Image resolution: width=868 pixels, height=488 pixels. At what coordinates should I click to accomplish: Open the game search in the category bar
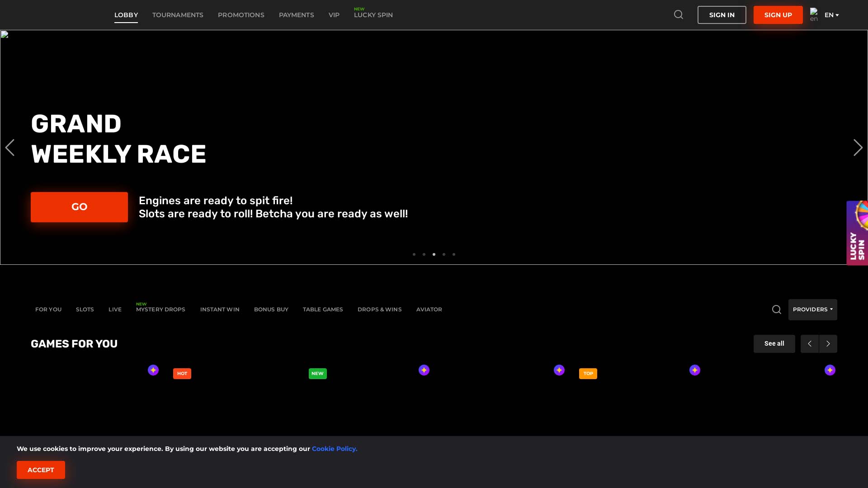pyautogui.click(x=776, y=310)
